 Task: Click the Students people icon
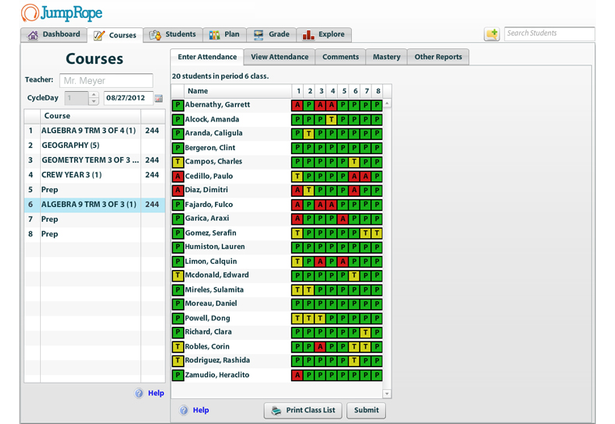155,35
